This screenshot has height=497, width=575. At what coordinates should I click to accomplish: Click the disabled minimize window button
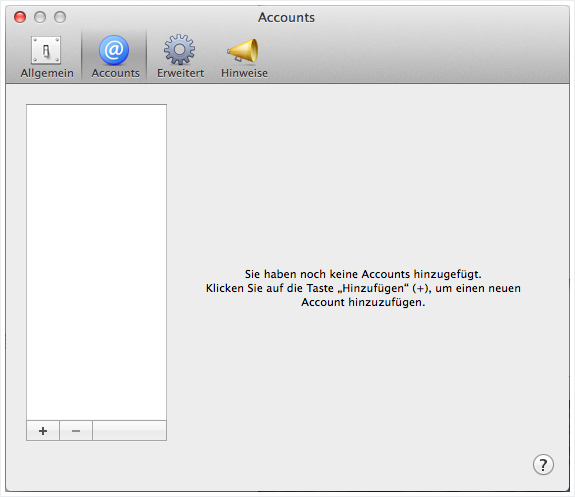(x=40, y=17)
